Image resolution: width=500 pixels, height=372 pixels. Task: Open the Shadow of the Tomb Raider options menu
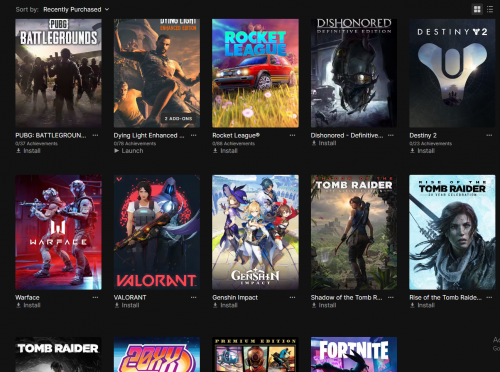391,297
